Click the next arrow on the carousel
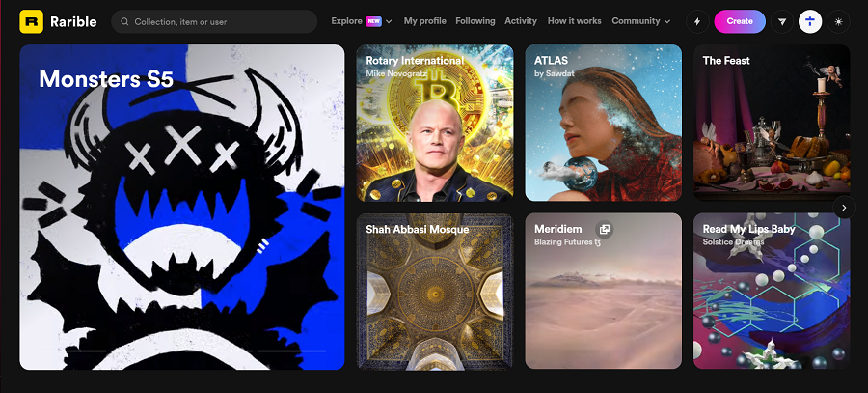The height and width of the screenshot is (393, 868). tap(844, 207)
